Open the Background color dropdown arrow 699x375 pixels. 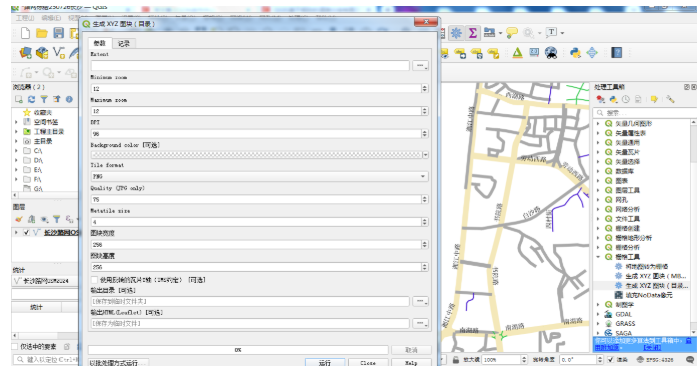point(425,155)
